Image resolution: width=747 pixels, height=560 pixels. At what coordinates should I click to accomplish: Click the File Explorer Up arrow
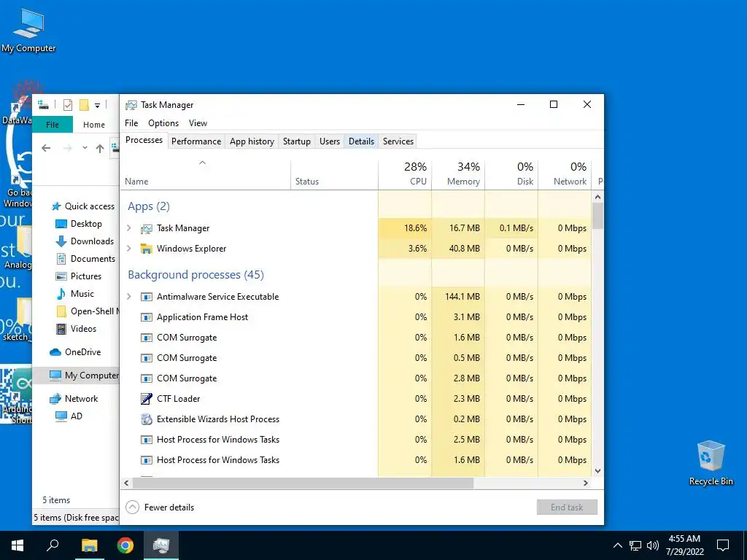99,148
